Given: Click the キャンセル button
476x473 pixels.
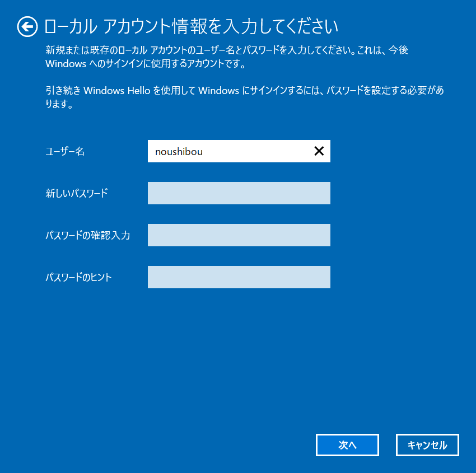Looking at the screenshot, I should [427, 445].
